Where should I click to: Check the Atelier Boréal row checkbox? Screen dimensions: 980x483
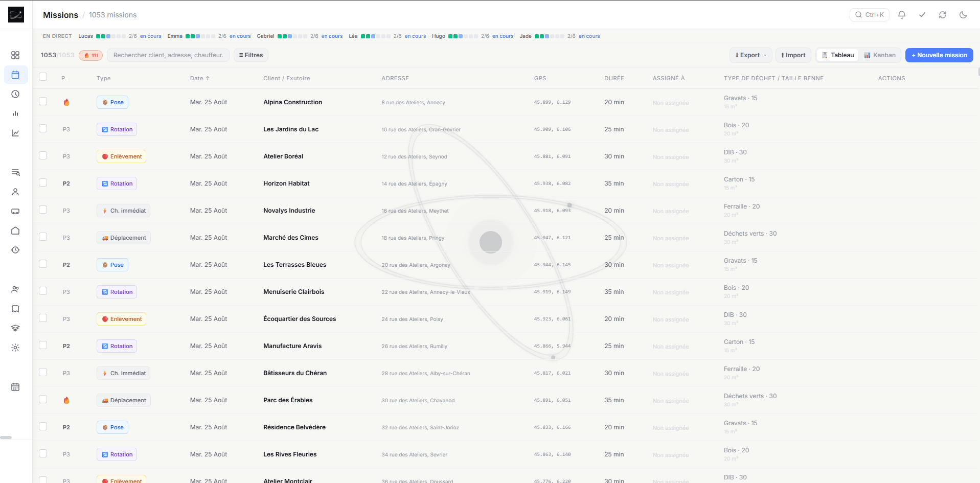[x=43, y=155]
